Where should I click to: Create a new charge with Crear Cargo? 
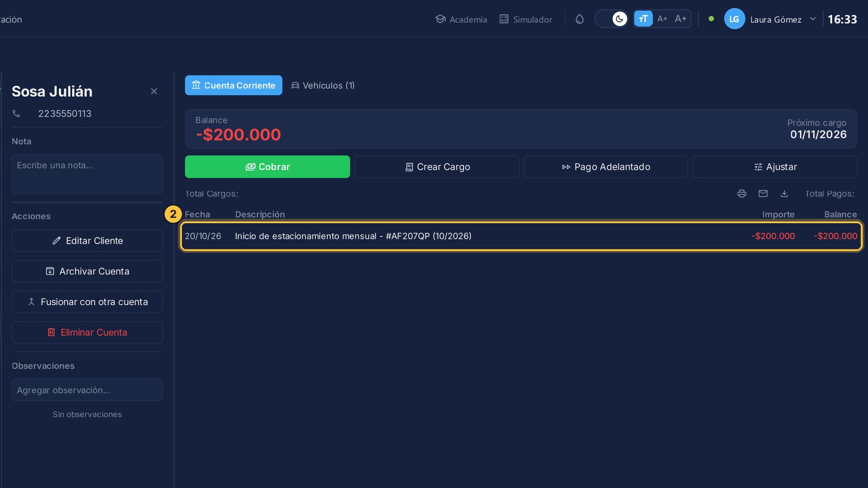(437, 167)
